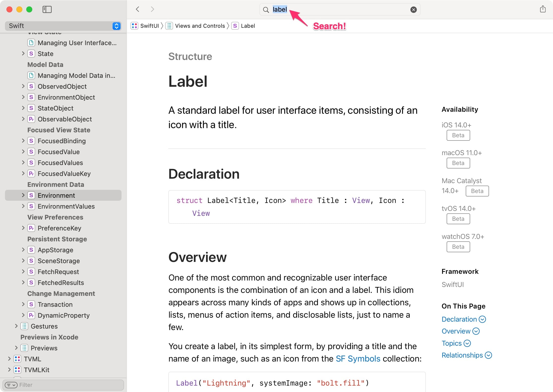Go forward with the right chevron
The height and width of the screenshot is (392, 553).
point(152,9)
